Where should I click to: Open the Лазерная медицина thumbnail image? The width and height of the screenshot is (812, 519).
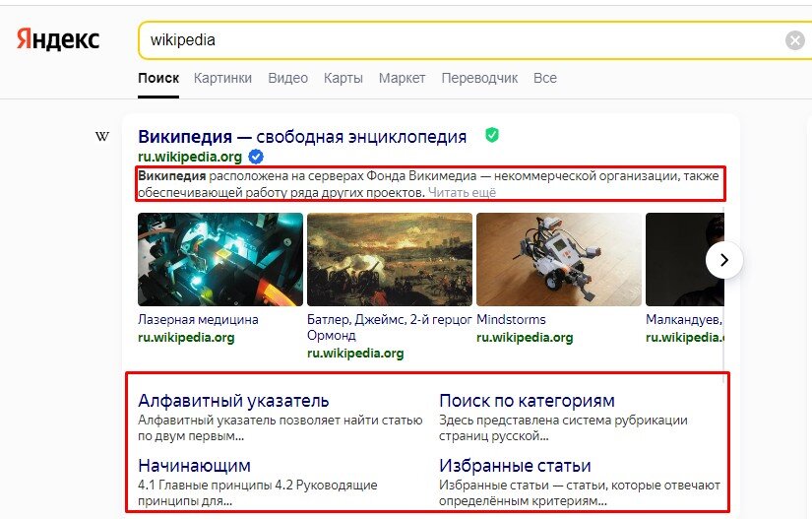(x=220, y=260)
